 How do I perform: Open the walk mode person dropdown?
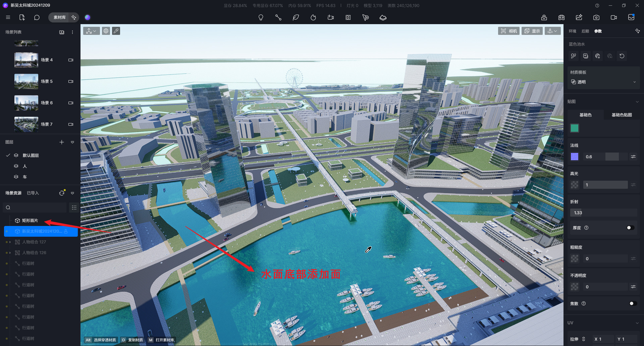[552, 31]
